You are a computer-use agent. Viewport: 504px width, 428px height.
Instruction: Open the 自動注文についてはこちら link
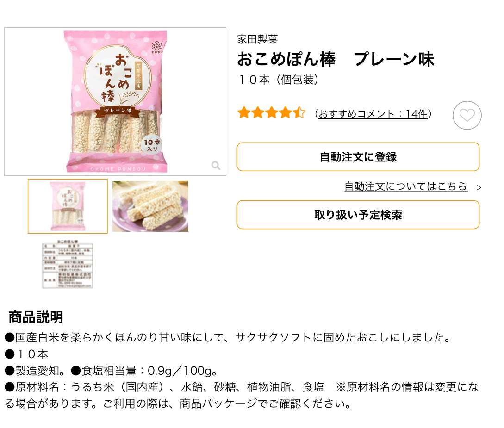coord(405,186)
